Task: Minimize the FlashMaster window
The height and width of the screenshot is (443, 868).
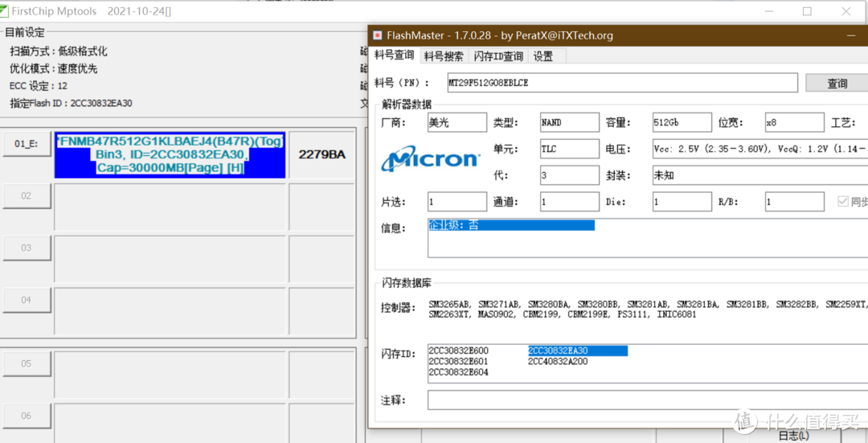Action: 851,35
